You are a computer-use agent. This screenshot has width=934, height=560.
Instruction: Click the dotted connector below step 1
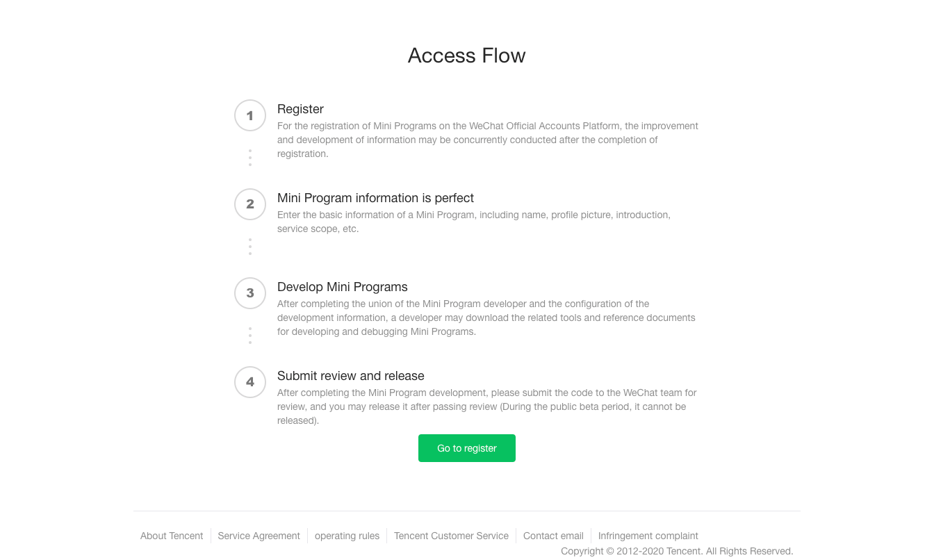pos(250,158)
